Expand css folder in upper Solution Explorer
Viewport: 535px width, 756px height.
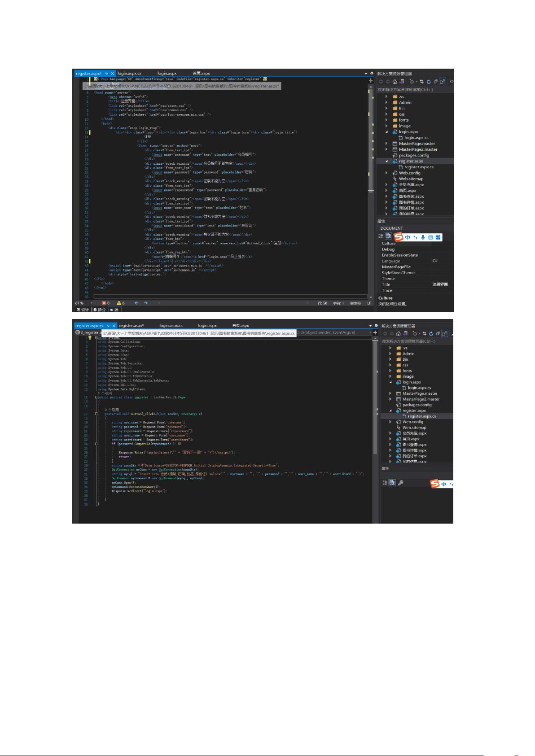pyautogui.click(x=386, y=114)
